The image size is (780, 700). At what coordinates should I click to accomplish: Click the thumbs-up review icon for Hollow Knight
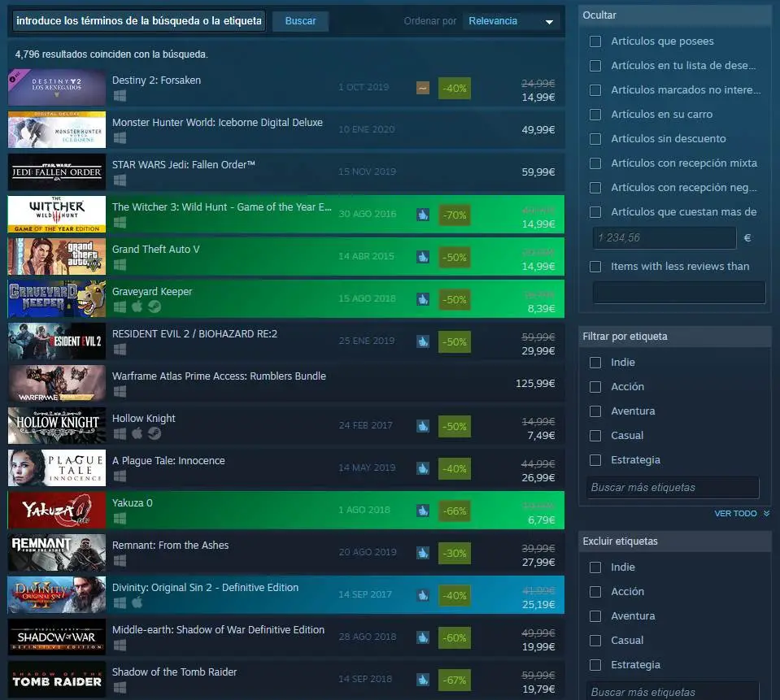(x=423, y=427)
